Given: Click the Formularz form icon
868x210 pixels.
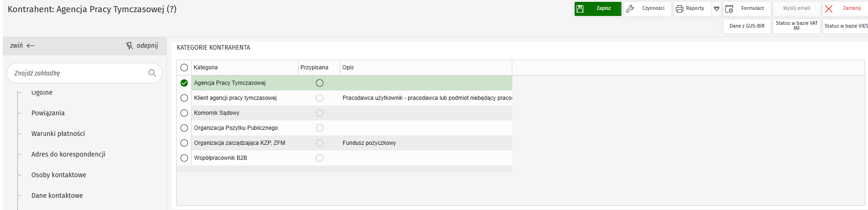Looking at the screenshot, I should [729, 9].
